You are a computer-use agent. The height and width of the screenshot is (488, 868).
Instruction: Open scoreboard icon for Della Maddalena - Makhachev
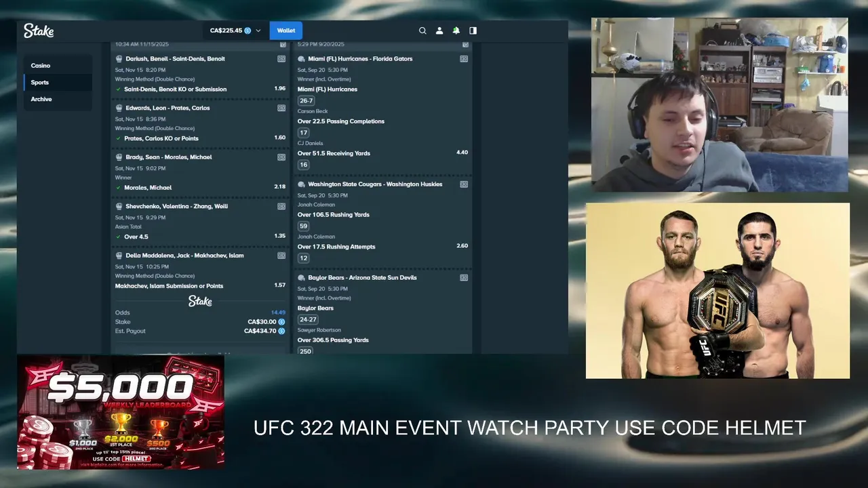coord(281,256)
